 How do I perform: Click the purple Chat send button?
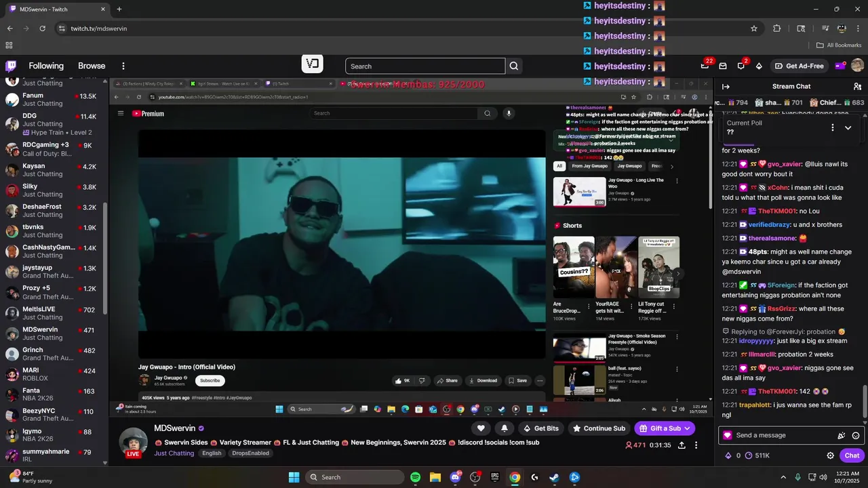coord(852,455)
